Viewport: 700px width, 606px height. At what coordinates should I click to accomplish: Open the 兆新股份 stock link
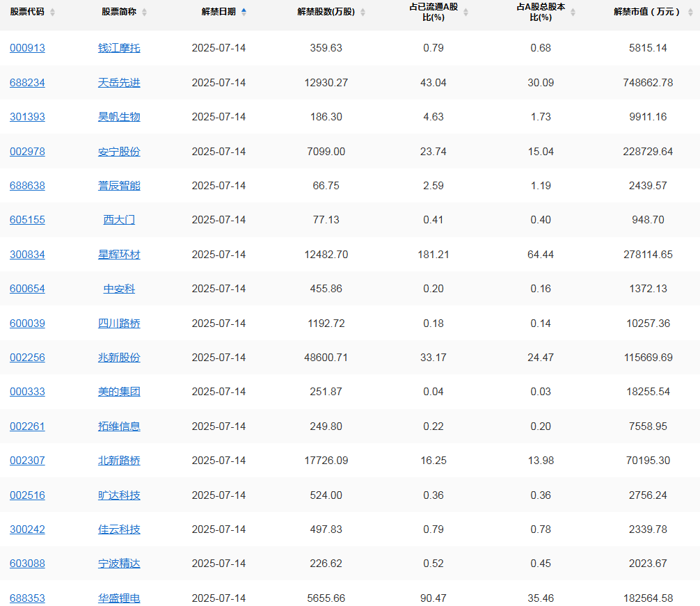pyautogui.click(x=119, y=358)
